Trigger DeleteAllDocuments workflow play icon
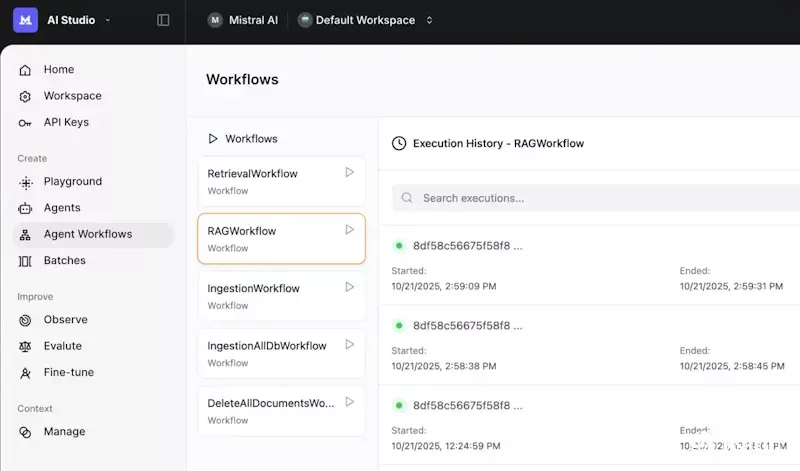The image size is (800, 471). (x=349, y=401)
